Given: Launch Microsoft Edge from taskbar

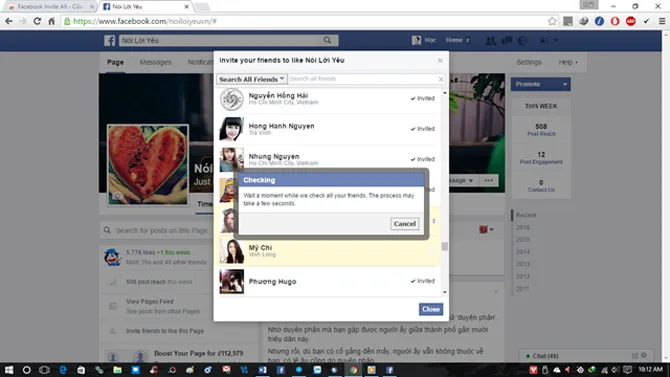Looking at the screenshot, I should 63,370.
